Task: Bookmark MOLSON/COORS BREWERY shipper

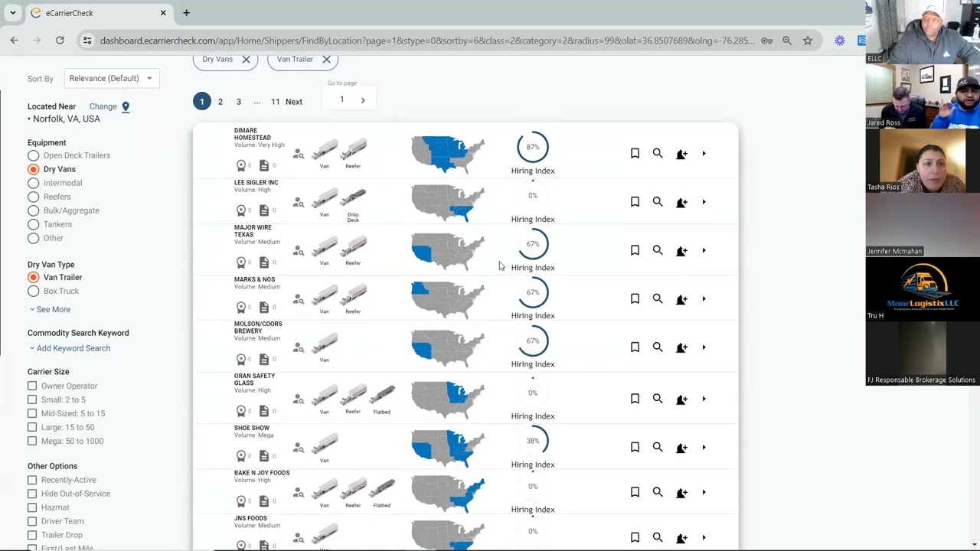Action: click(x=635, y=347)
